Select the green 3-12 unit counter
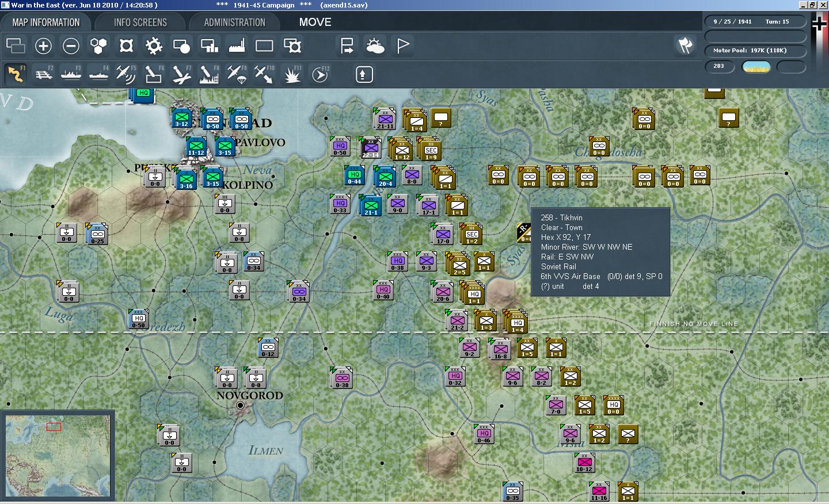Screen dimensions: 829x504 [x=182, y=117]
